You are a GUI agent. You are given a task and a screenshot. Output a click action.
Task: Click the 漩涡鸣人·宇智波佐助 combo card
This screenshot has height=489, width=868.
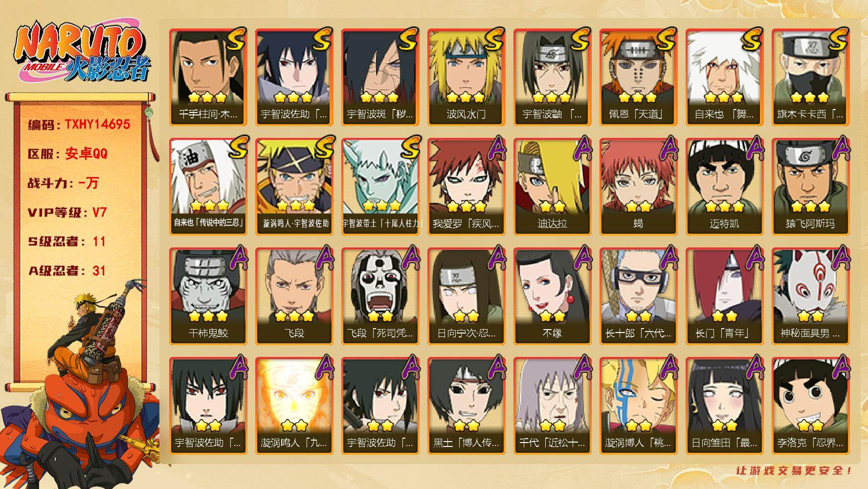tap(294, 187)
